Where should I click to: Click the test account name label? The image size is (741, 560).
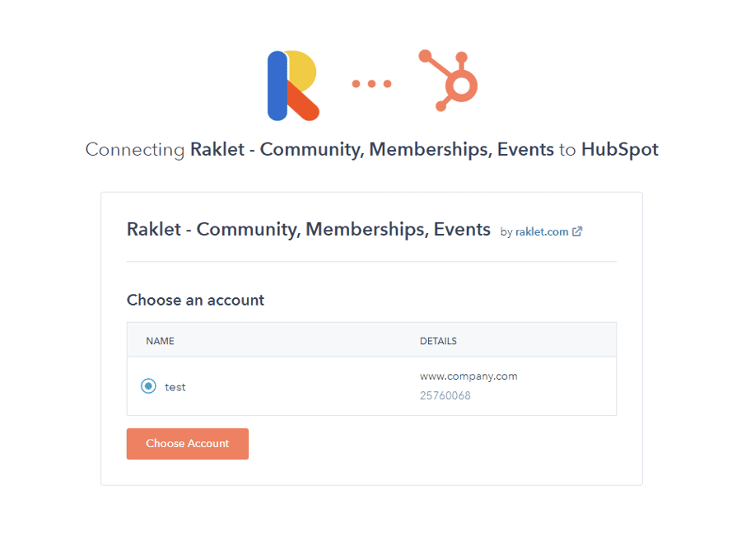tap(175, 387)
